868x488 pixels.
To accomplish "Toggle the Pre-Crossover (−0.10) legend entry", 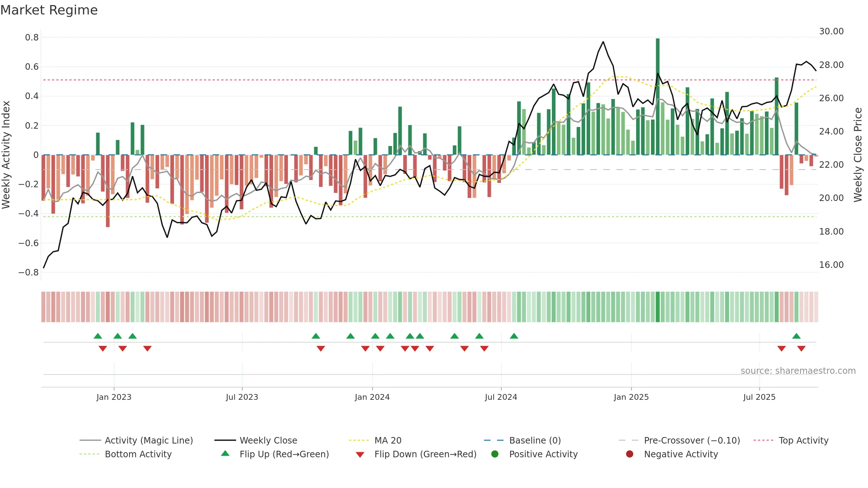I will [x=680, y=440].
